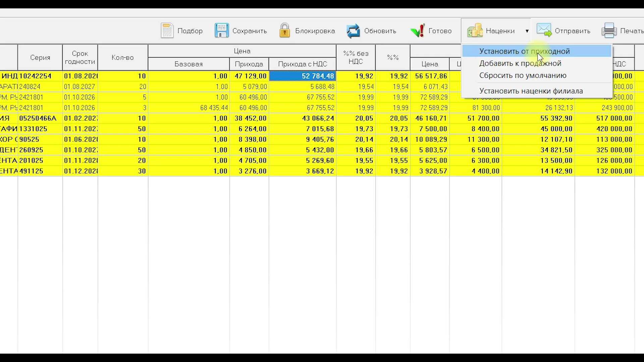644x362 pixels.
Task: Click series cell 90525
Action: (40, 139)
